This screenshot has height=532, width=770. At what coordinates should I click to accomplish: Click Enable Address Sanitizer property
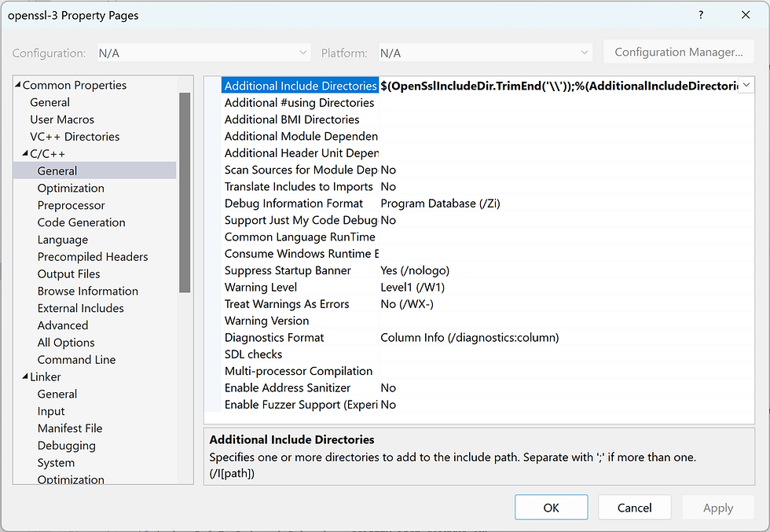point(288,388)
